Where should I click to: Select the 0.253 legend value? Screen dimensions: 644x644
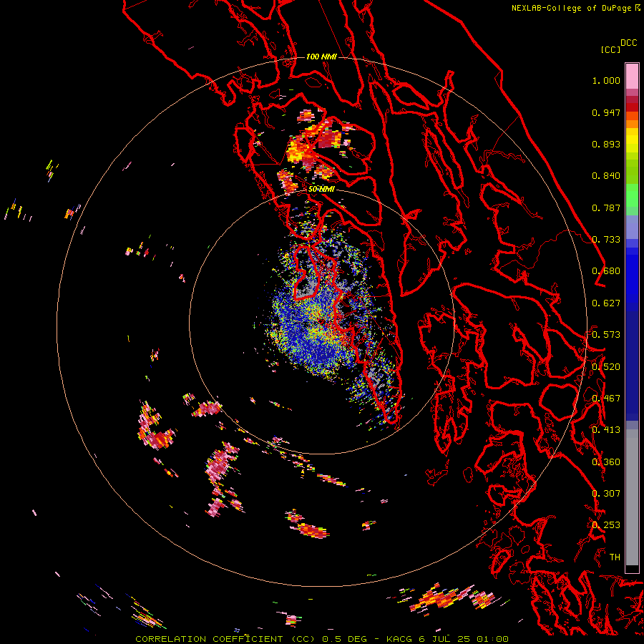[606, 525]
